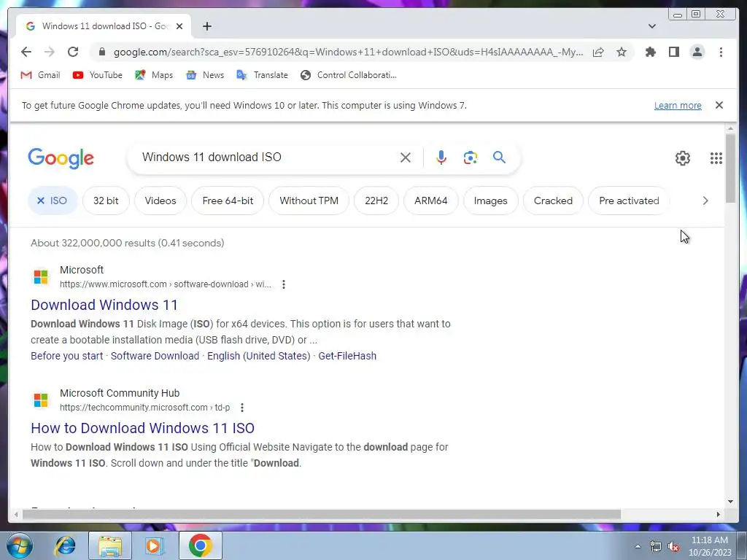This screenshot has height=560, width=747.
Task: Submit search with the magnifier icon
Action: click(499, 157)
